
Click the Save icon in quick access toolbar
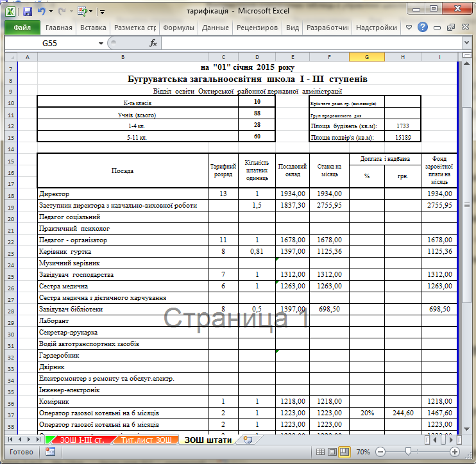[28, 12]
